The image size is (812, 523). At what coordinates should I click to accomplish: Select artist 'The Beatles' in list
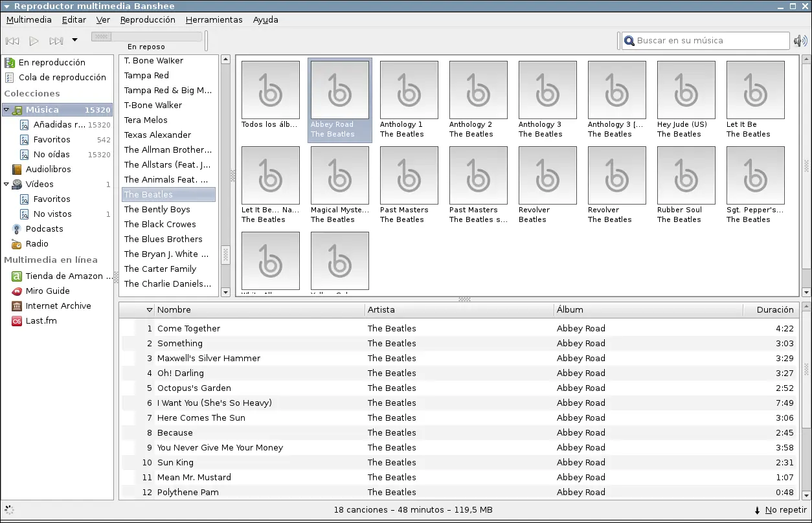(x=168, y=195)
